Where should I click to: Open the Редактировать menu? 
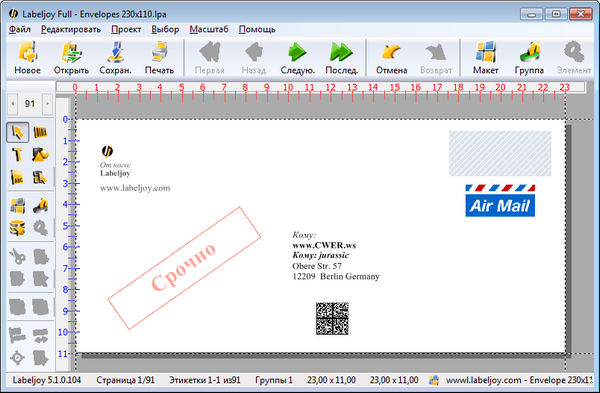click(71, 29)
